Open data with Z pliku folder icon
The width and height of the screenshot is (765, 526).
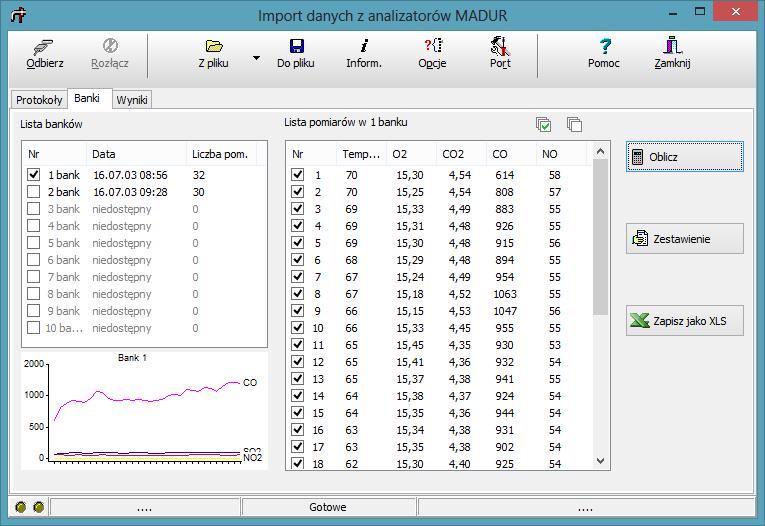(214, 46)
